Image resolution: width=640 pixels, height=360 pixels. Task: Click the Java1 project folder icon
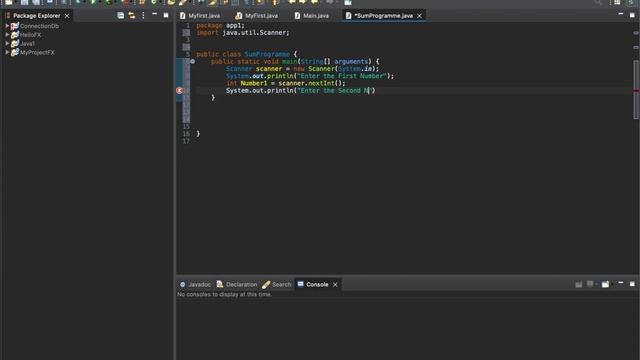coord(15,43)
